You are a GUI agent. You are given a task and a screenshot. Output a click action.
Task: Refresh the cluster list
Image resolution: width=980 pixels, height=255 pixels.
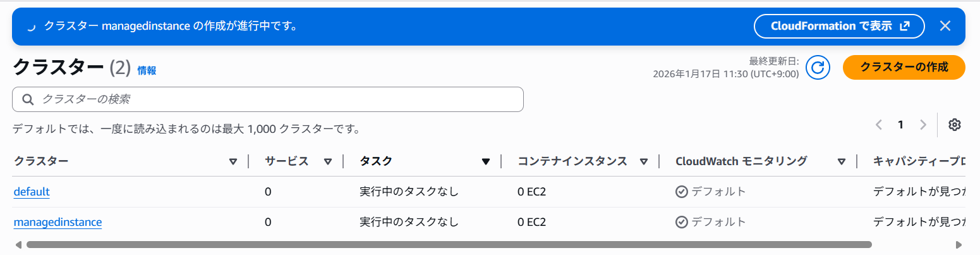(x=818, y=68)
